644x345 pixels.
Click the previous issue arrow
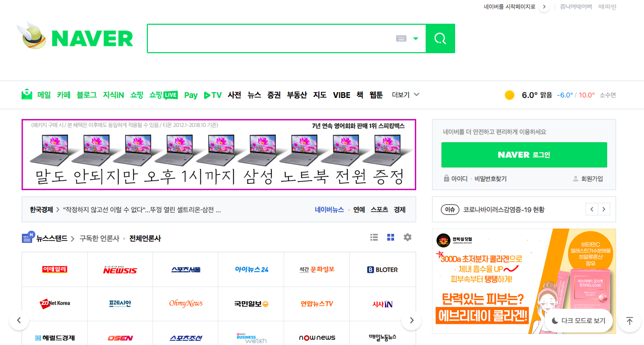tap(592, 210)
